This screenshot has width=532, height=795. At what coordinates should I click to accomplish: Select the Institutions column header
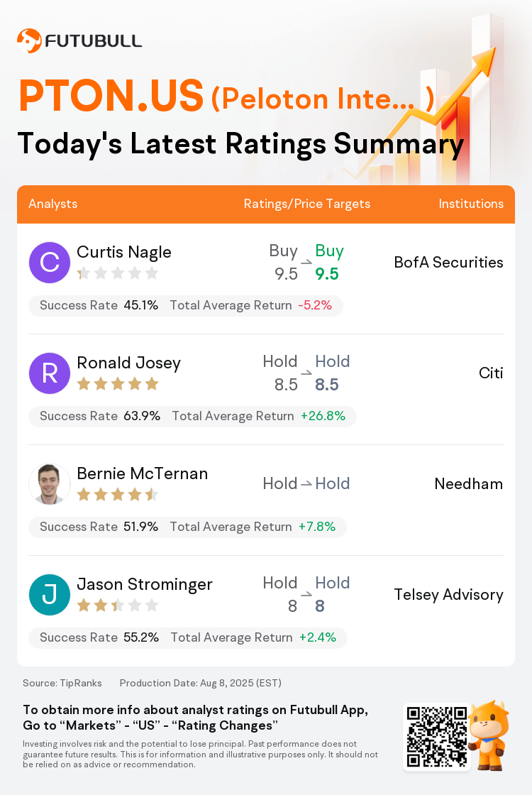click(471, 204)
